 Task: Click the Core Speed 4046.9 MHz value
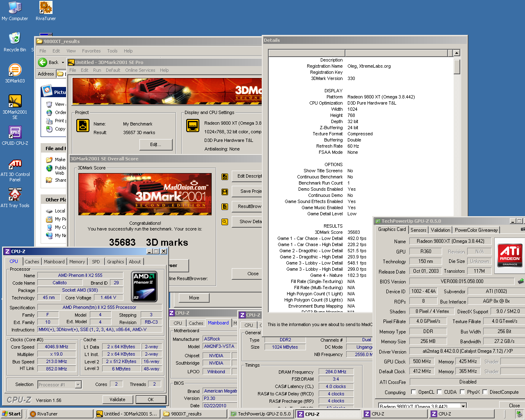[x=57, y=347]
